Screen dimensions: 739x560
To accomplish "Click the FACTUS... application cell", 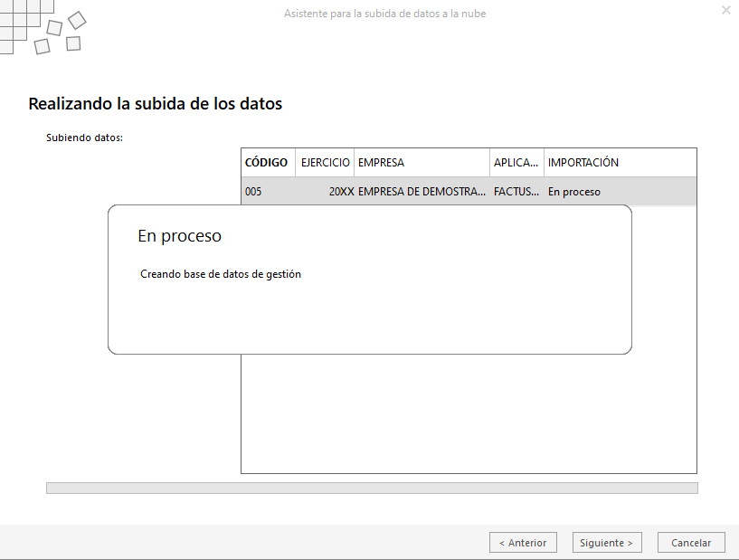I will point(516,192).
